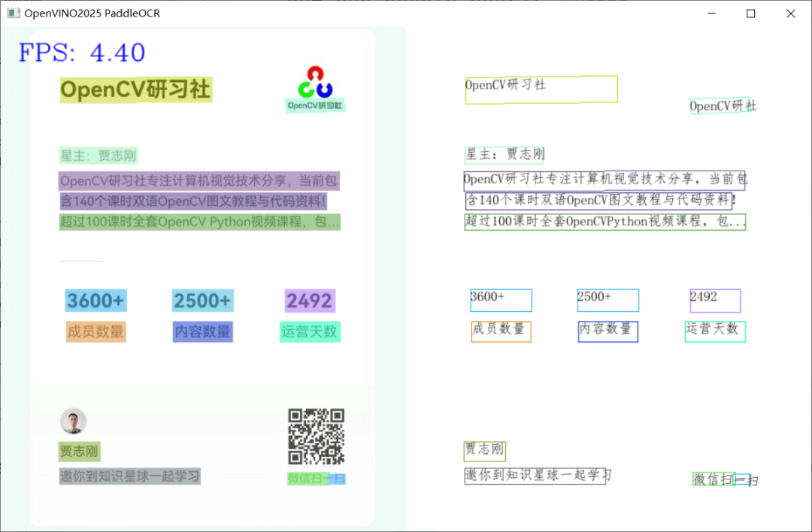This screenshot has width=812, height=532.
Task: Click the QR code image
Action: point(316,437)
